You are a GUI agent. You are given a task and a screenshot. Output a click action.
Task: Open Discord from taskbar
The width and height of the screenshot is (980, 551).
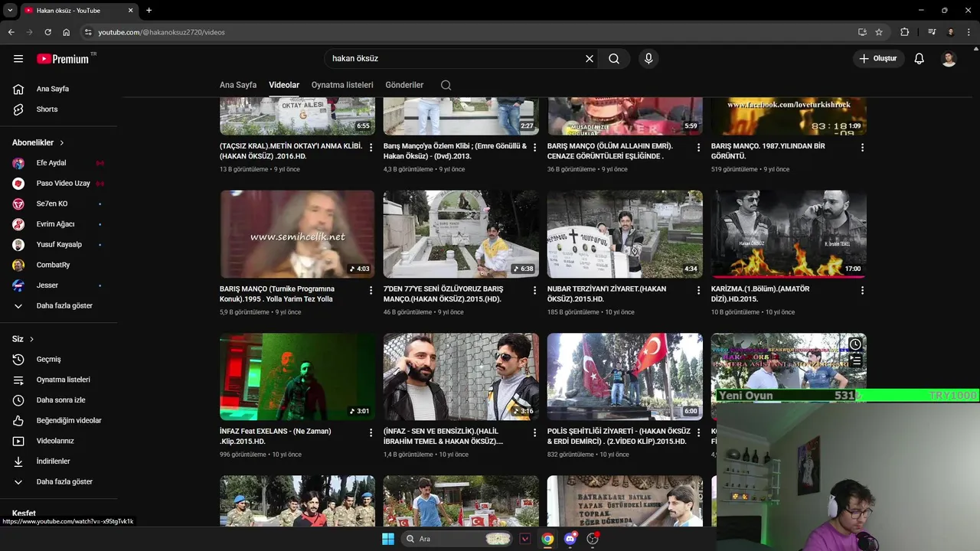point(570,539)
